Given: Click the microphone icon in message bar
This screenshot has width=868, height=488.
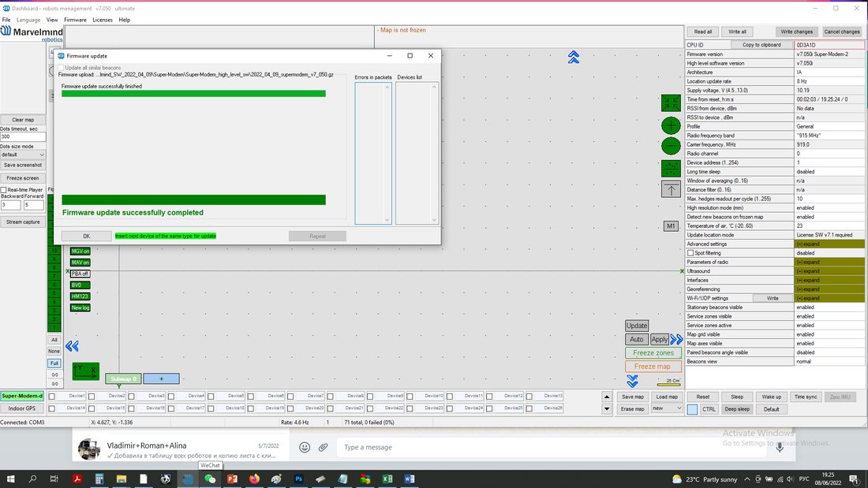Looking at the screenshot, I should pos(780,447).
